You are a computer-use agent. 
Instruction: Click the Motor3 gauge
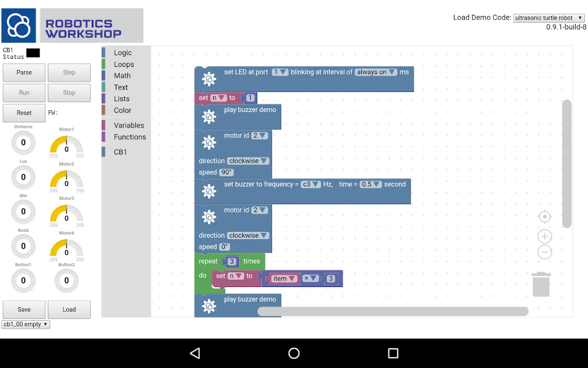coord(67,214)
